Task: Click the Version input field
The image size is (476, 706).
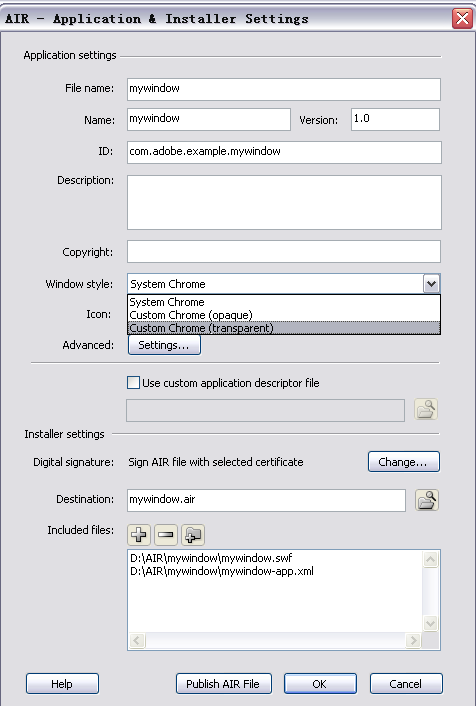Action: coord(395,119)
